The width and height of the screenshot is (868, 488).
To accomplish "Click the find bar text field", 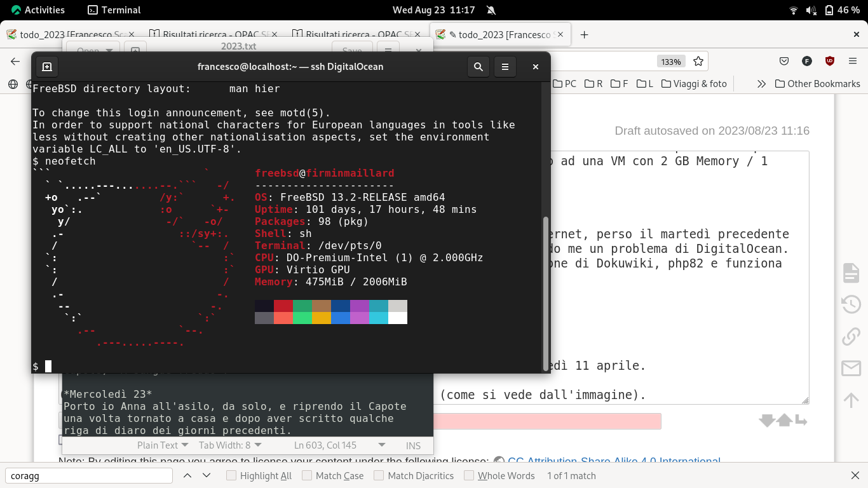I will point(89,476).
